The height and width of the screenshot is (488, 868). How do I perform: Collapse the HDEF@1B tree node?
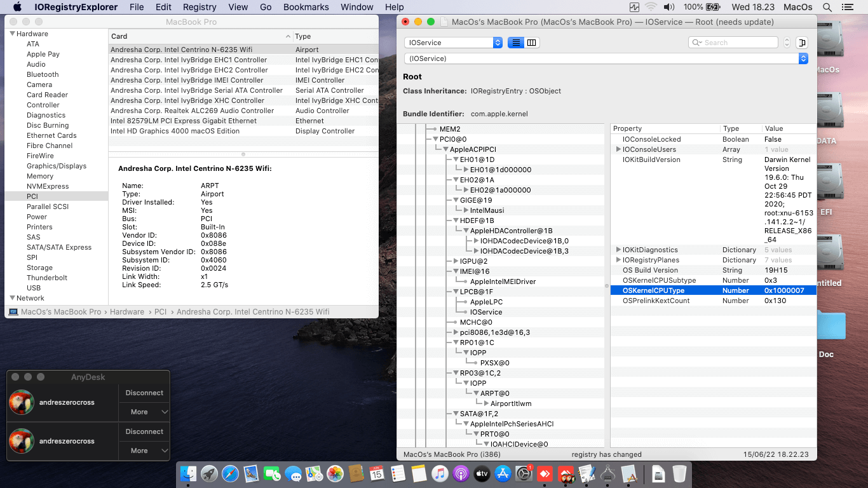coord(456,220)
